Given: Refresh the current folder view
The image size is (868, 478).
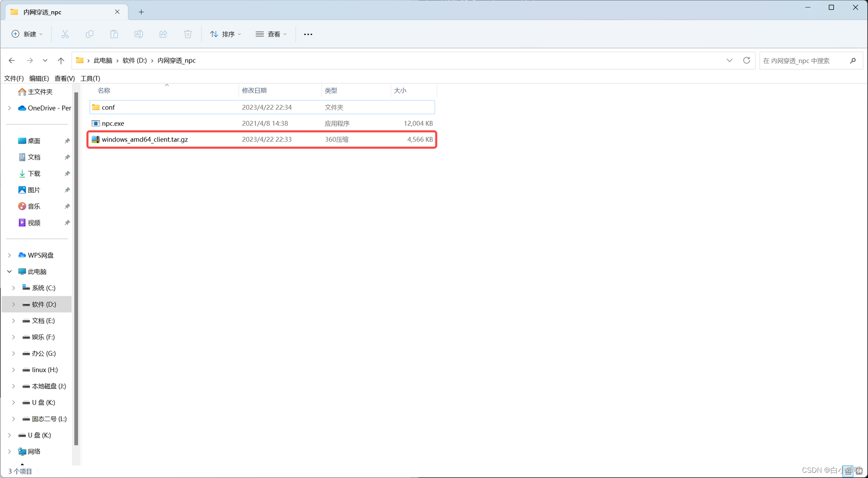Looking at the screenshot, I should [746, 60].
